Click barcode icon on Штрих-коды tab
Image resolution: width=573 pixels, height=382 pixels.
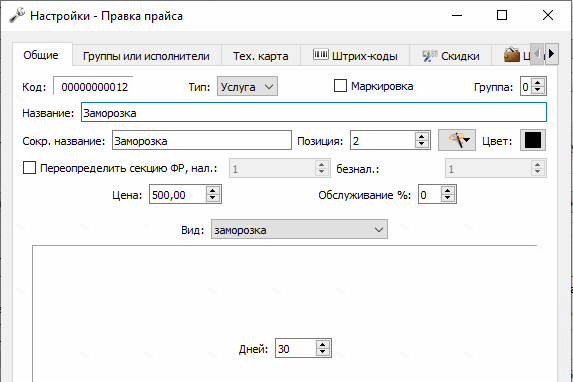click(320, 55)
